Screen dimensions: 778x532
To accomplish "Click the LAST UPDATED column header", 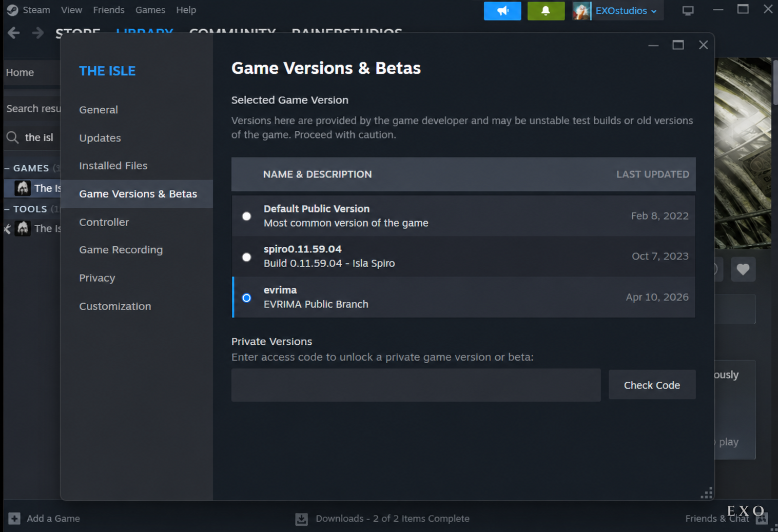I will 653,174.
